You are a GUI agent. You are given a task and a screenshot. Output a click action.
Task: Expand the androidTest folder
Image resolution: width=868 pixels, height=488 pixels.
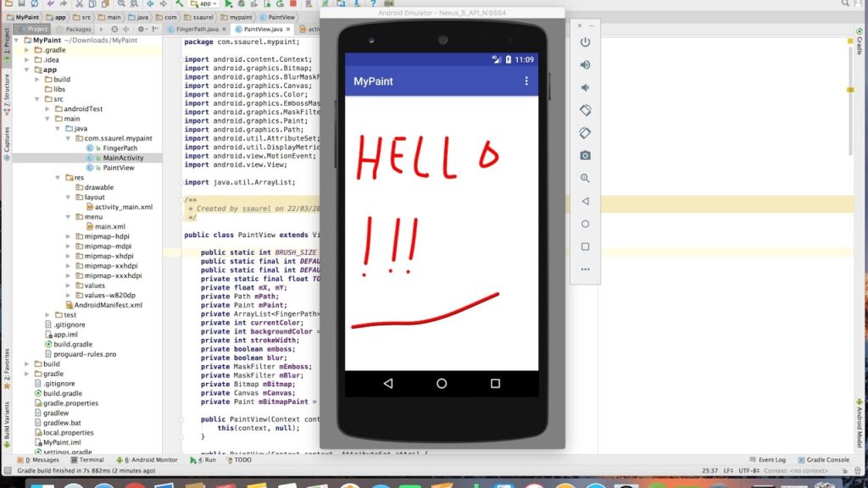47,109
